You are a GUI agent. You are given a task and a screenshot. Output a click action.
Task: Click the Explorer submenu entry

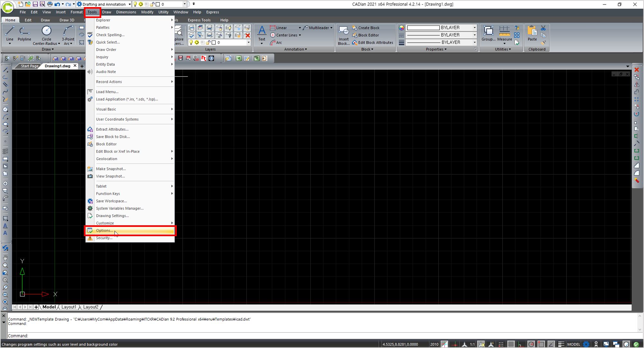[x=130, y=20]
